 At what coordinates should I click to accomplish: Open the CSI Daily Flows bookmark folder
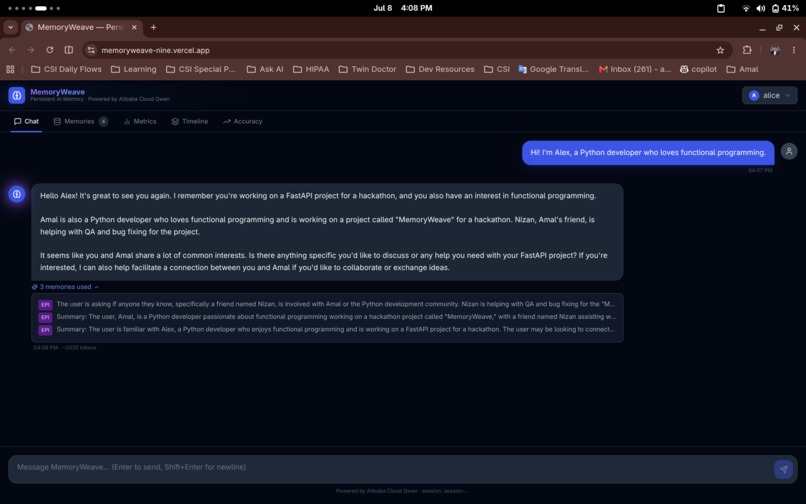tap(66, 69)
